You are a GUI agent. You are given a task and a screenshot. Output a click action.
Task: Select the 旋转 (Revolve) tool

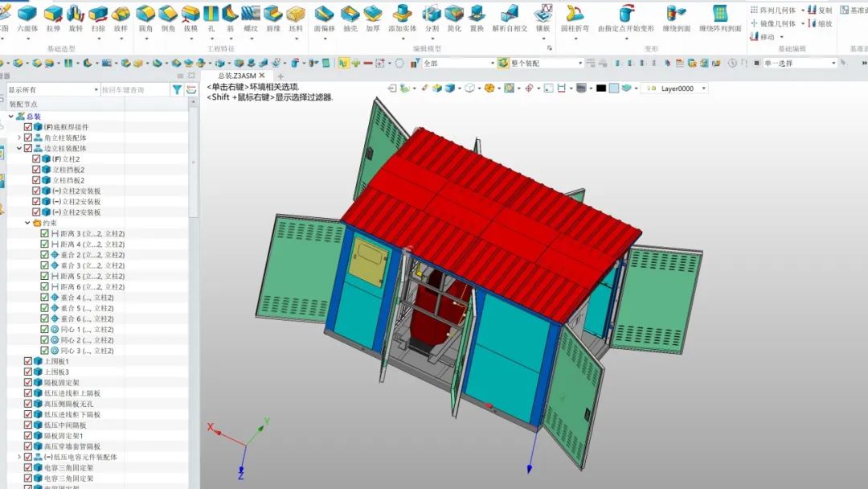click(x=76, y=15)
